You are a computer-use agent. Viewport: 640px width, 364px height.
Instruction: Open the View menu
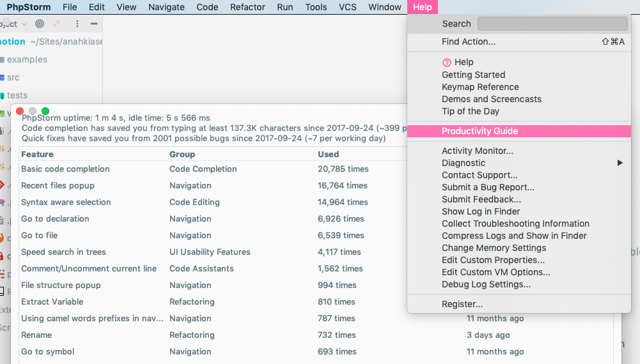click(127, 7)
